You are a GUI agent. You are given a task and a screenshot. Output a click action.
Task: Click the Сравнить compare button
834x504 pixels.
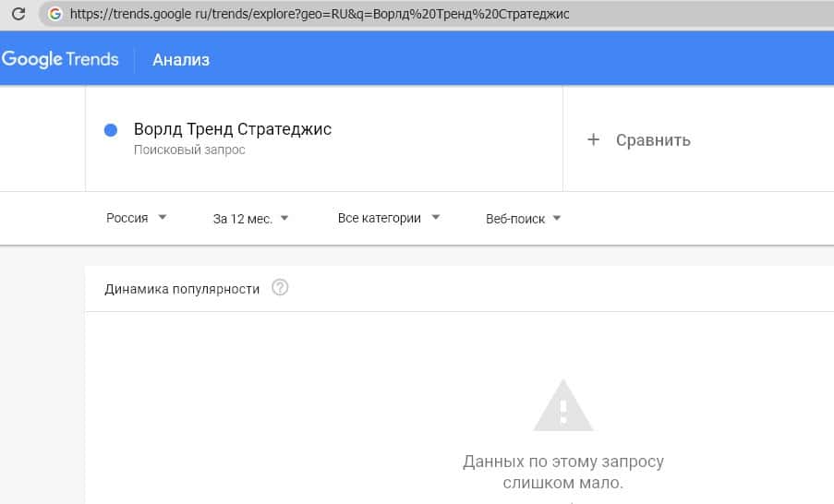pyautogui.click(x=652, y=140)
